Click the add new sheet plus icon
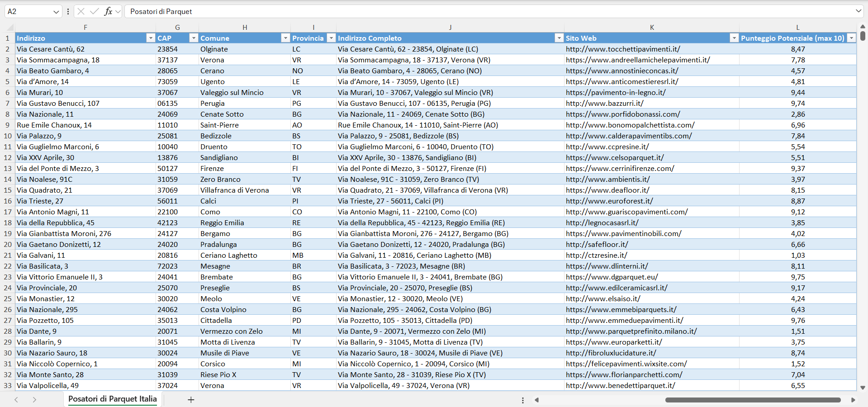868x407 pixels. 191,400
